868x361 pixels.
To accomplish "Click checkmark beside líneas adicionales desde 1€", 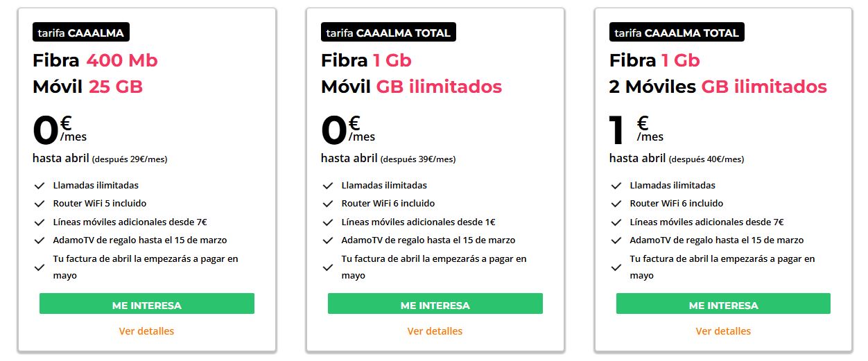I will (328, 222).
